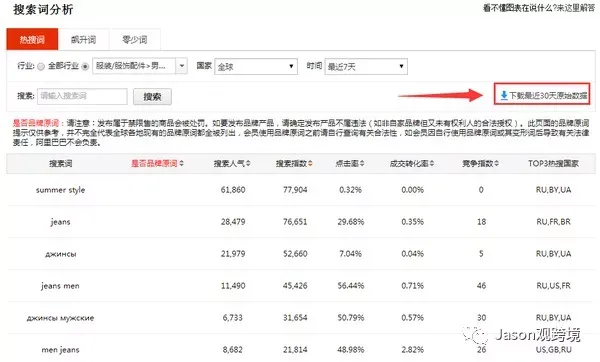The height and width of the screenshot is (362, 600).
Task: Click the 76,651 search index value
Action: point(295,222)
